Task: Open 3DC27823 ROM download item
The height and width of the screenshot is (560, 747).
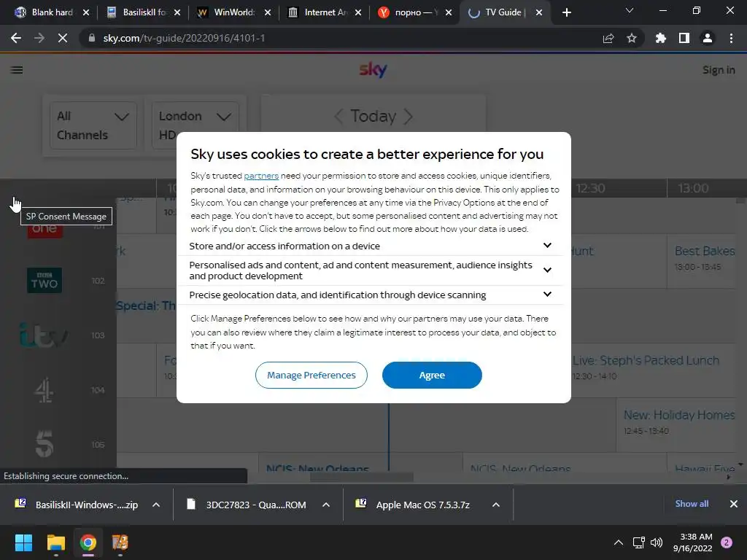Action: pyautogui.click(x=247, y=505)
